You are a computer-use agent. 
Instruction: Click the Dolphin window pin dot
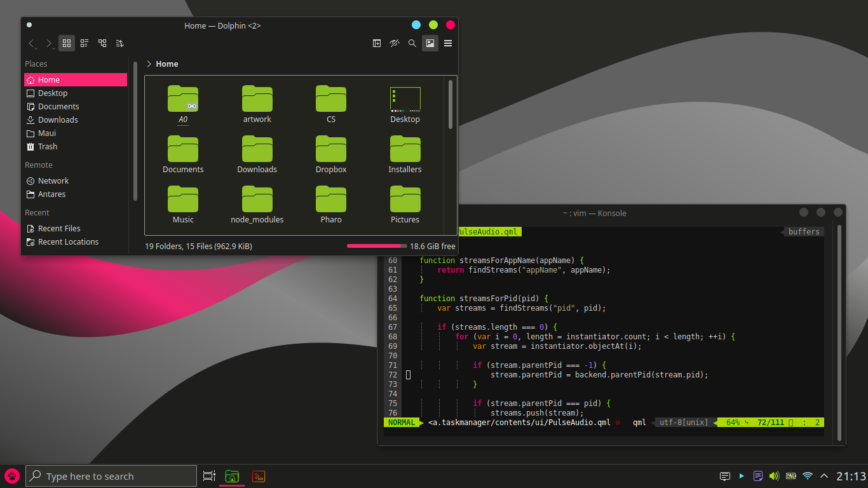pos(29,25)
